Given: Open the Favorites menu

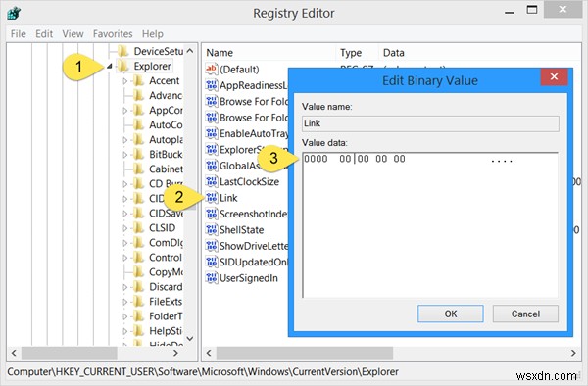Looking at the screenshot, I should 113,34.
